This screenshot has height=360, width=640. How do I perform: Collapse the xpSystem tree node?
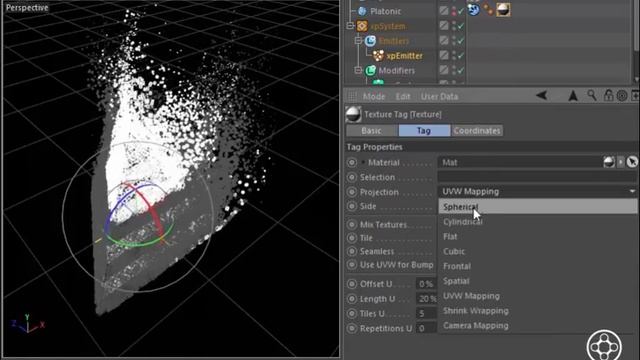pos(350,26)
